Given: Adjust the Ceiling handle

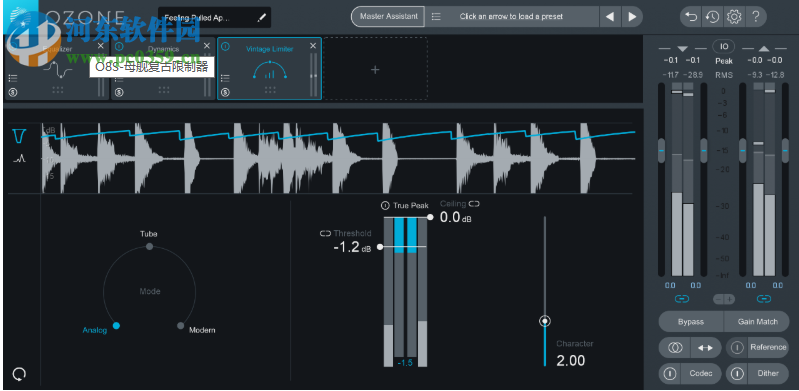Looking at the screenshot, I should [x=430, y=217].
